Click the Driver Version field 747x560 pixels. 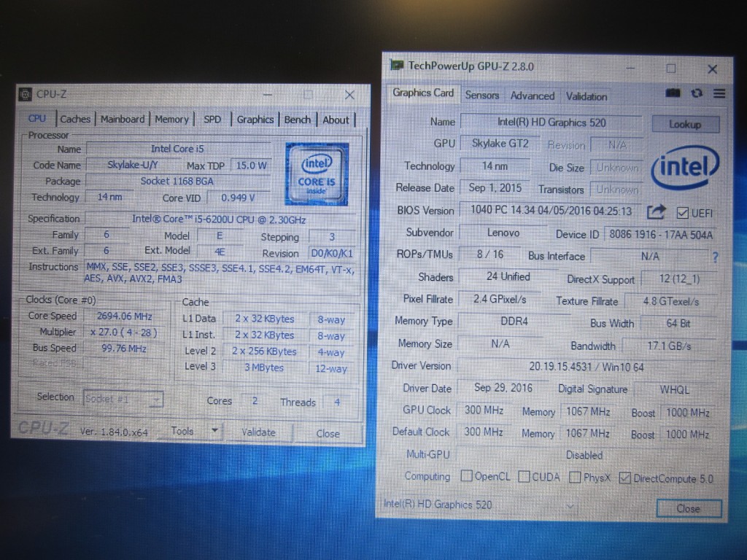click(587, 367)
